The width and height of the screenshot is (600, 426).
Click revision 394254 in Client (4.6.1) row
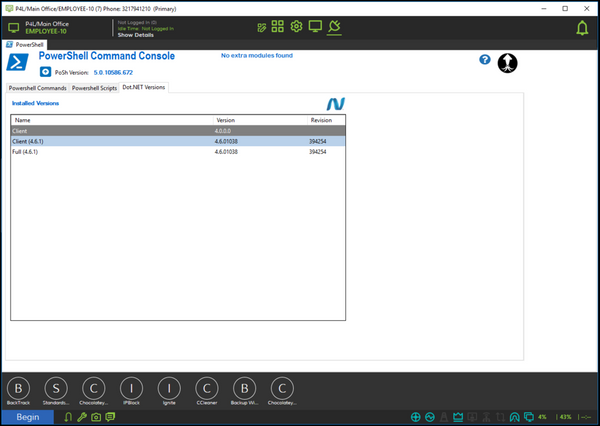tap(318, 141)
